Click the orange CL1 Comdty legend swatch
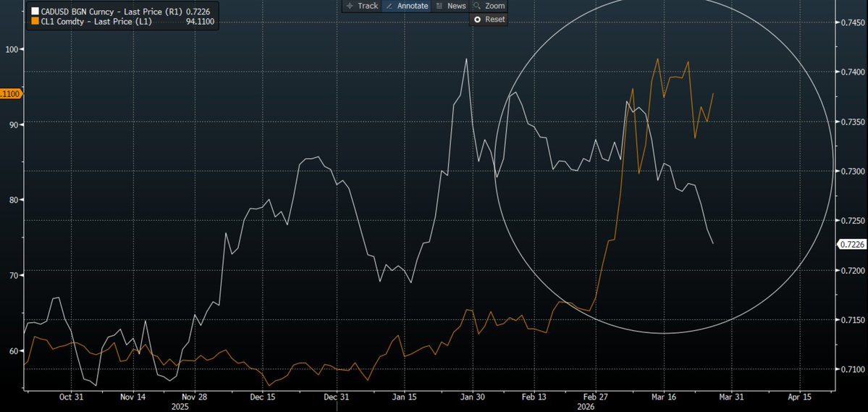This screenshot has height=412, width=868. (x=35, y=22)
